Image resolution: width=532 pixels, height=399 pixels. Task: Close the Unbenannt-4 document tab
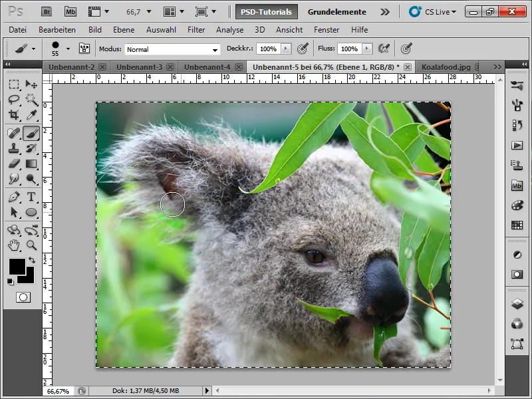click(x=239, y=67)
